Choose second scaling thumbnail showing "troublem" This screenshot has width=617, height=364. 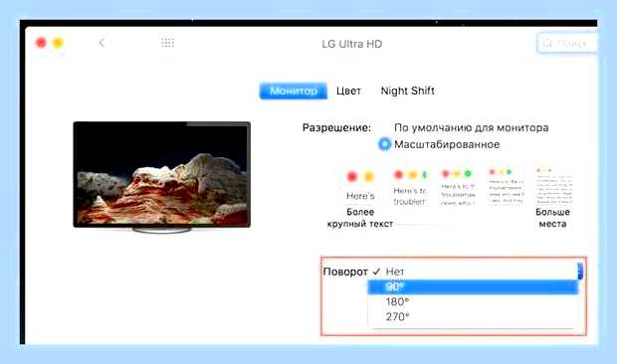coord(410,187)
